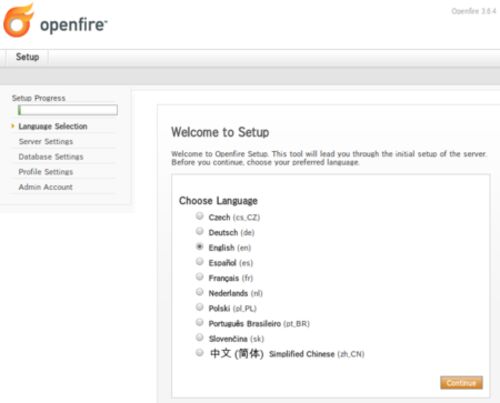The image size is (500, 403).
Task: Click the orange Continue button
Action: point(461,383)
